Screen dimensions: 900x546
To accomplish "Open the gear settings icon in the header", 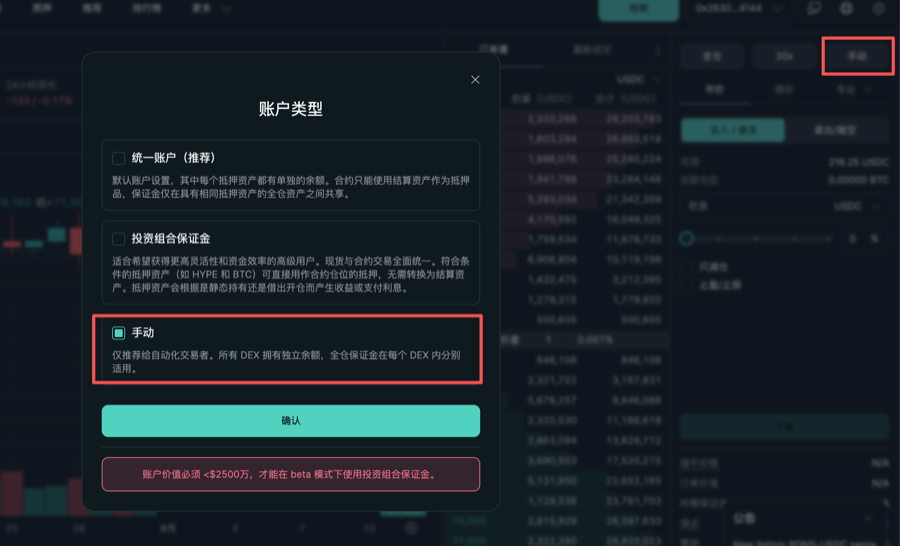I will pos(878,9).
